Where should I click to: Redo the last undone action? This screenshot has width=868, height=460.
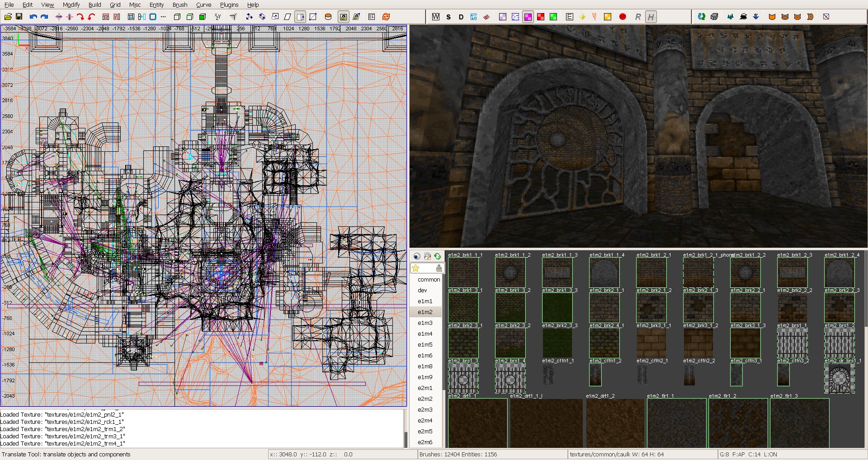(44, 17)
